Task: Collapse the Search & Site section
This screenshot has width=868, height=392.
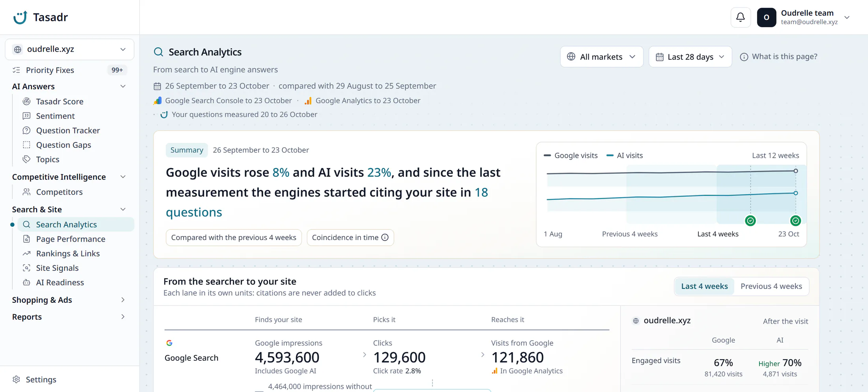Action: coord(123,210)
